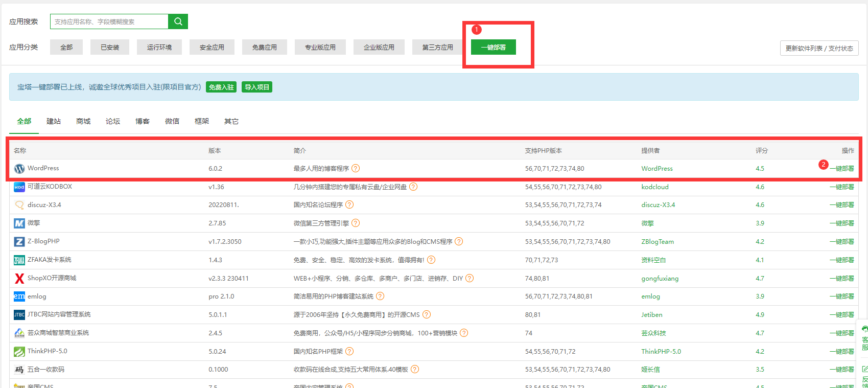Select the 专业版应用 category button

pos(320,47)
